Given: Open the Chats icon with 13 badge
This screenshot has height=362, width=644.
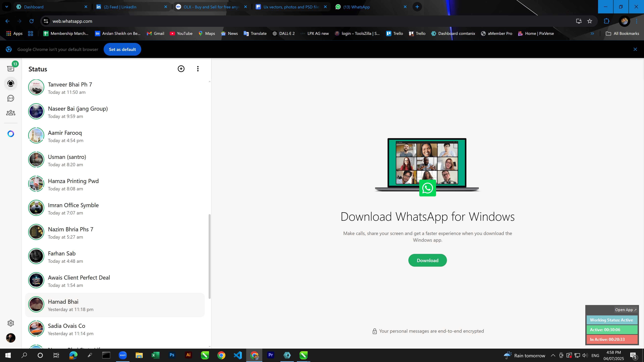Looking at the screenshot, I should (x=11, y=68).
